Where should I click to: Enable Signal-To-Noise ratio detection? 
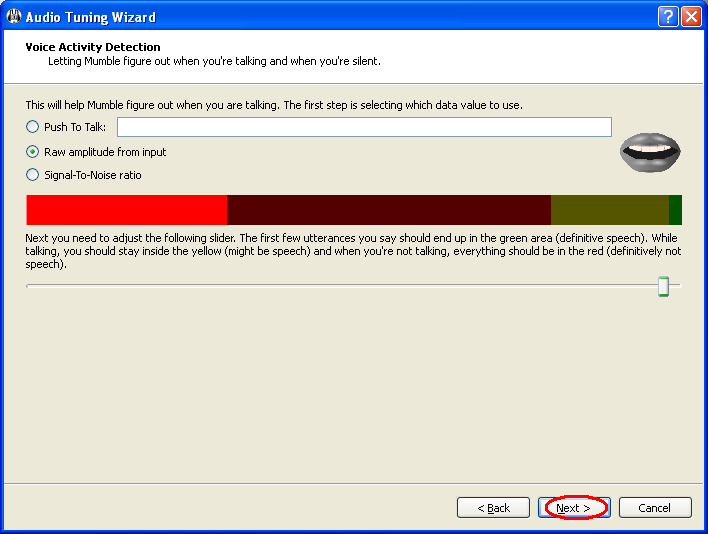tap(33, 175)
